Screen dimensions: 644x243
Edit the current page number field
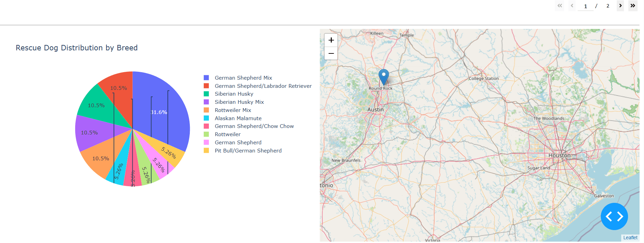(585, 6)
